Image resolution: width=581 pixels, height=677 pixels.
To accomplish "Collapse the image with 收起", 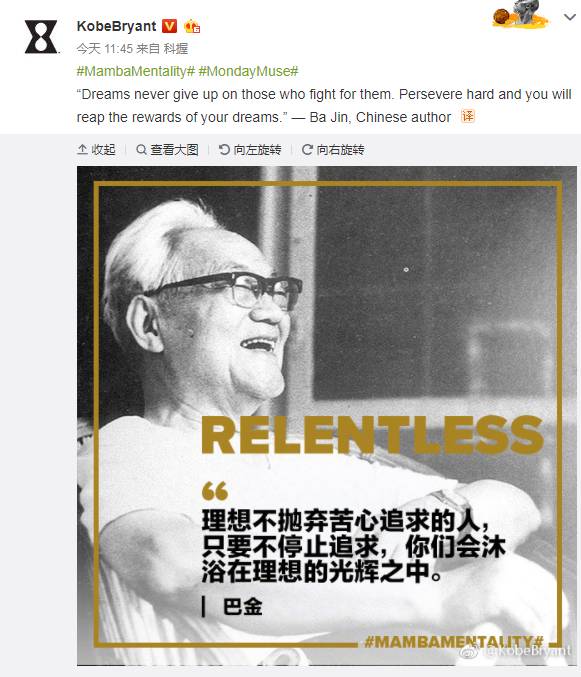I will pos(103,150).
